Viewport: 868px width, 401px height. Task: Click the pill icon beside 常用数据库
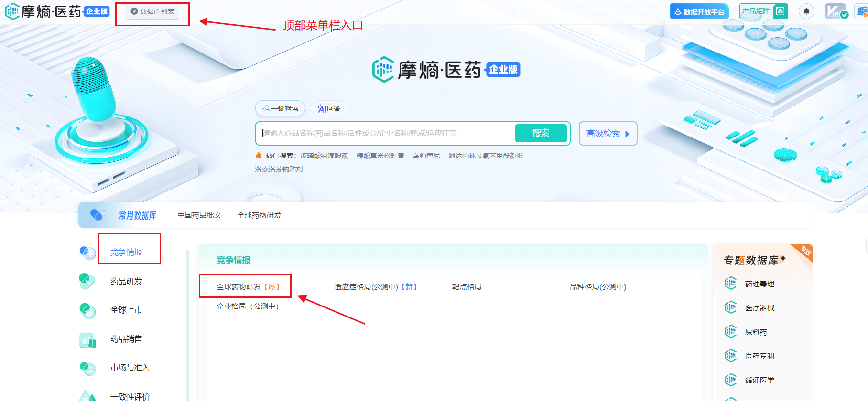pos(98,215)
